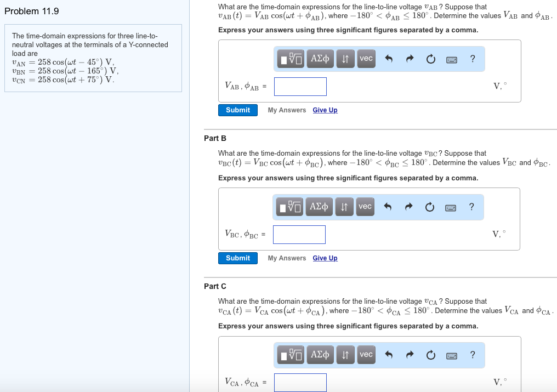Viewport: 557px width, 392px height.
Task: Open math templates in the Part C toolbar
Action: 289,355
